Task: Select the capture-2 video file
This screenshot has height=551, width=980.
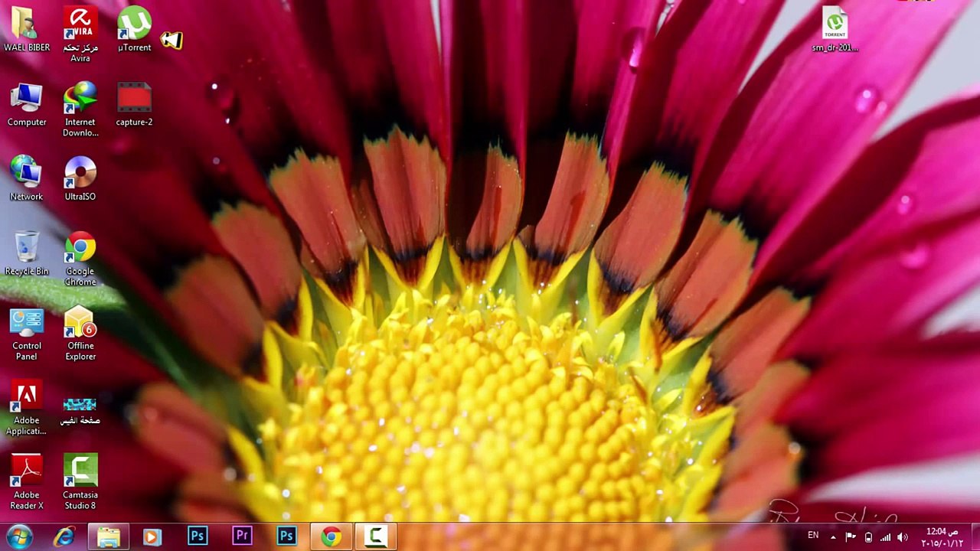Action: coord(134,104)
